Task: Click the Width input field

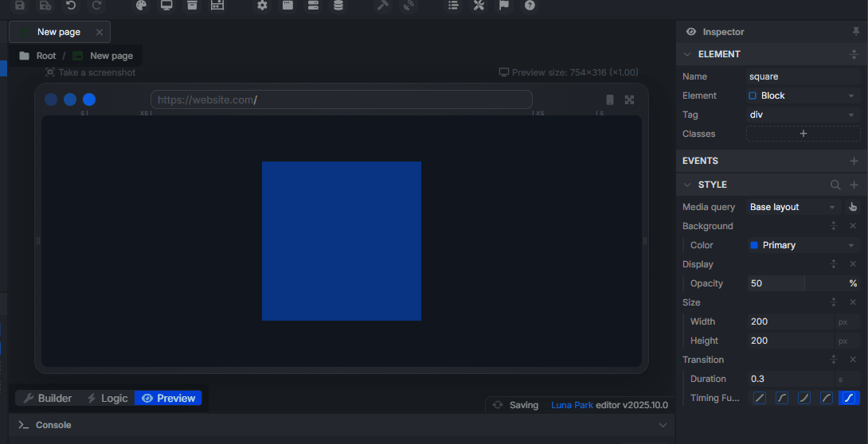Action: pos(790,321)
